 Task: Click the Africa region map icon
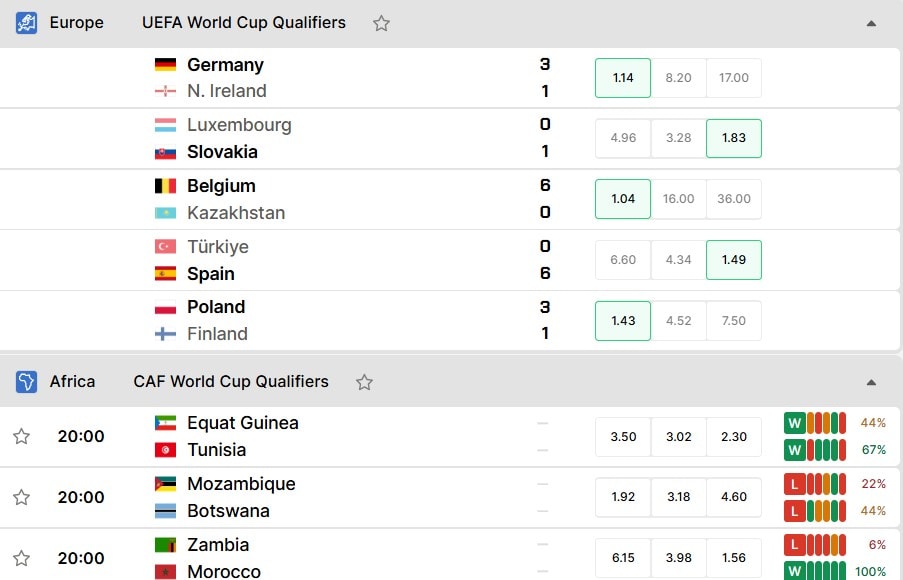point(26,382)
